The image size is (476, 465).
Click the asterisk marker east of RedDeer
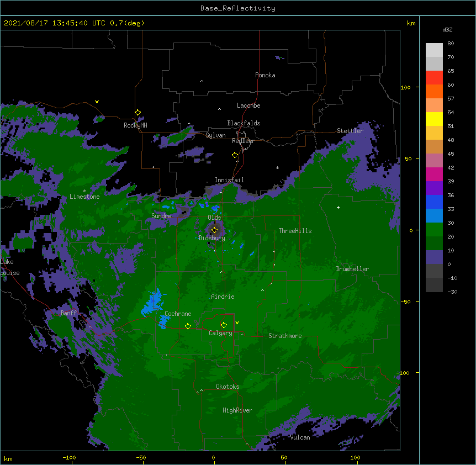(x=277, y=168)
